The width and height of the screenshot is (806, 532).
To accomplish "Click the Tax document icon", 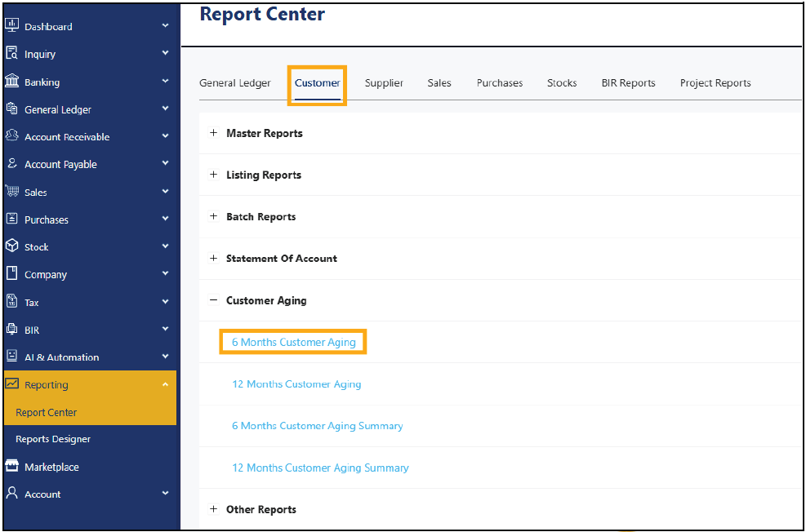I will click(x=11, y=301).
